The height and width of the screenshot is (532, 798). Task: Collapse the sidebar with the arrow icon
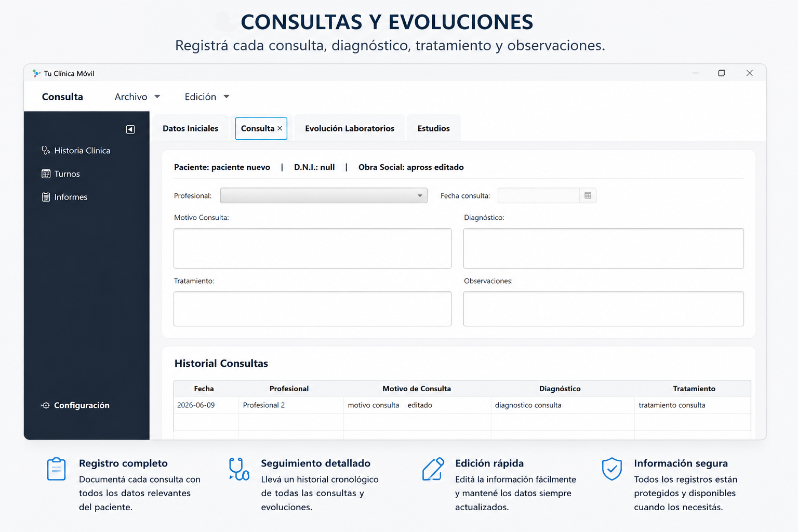coord(130,129)
